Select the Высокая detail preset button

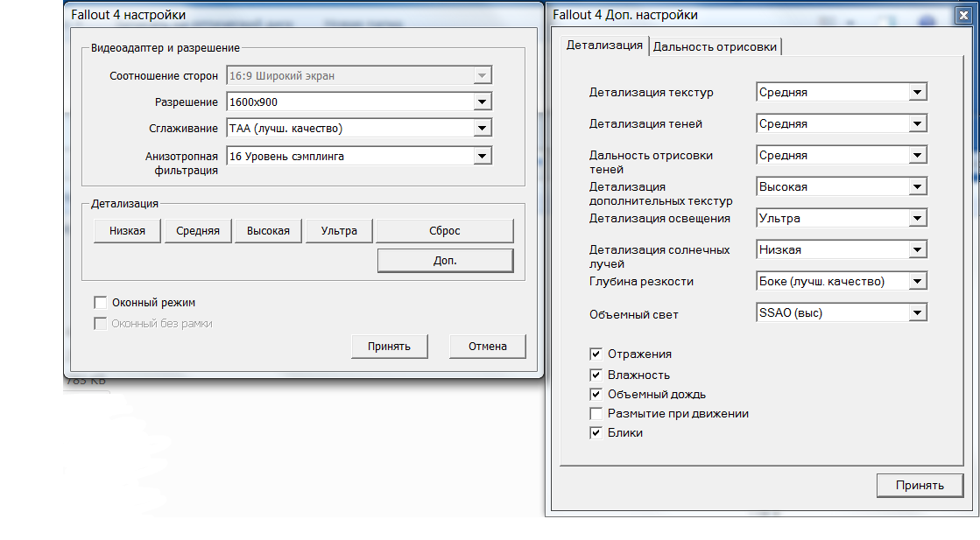click(268, 230)
